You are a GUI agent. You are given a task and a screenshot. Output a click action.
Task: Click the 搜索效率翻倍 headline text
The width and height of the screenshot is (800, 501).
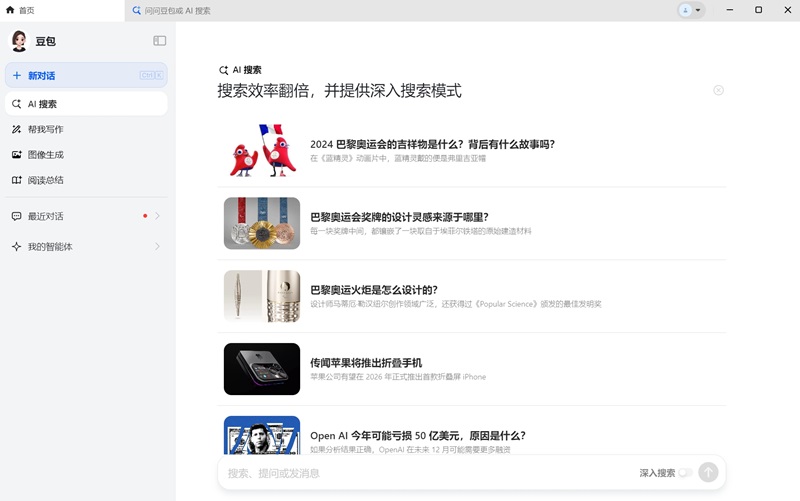tap(339, 91)
